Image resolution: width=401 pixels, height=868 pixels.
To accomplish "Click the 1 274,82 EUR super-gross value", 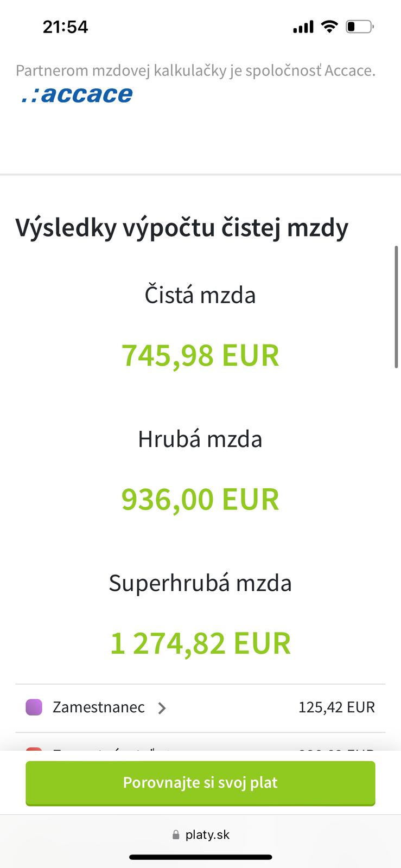I will tap(200, 643).
